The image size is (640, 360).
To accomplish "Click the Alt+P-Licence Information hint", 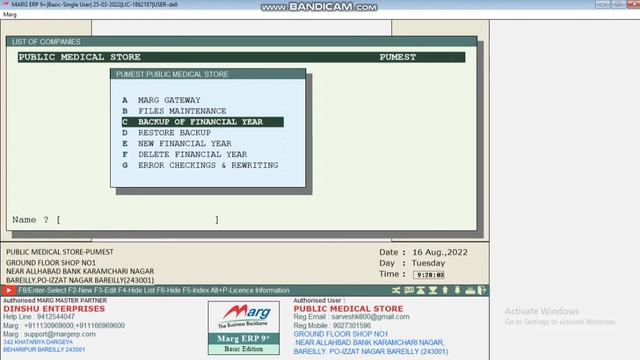I will 250,290.
